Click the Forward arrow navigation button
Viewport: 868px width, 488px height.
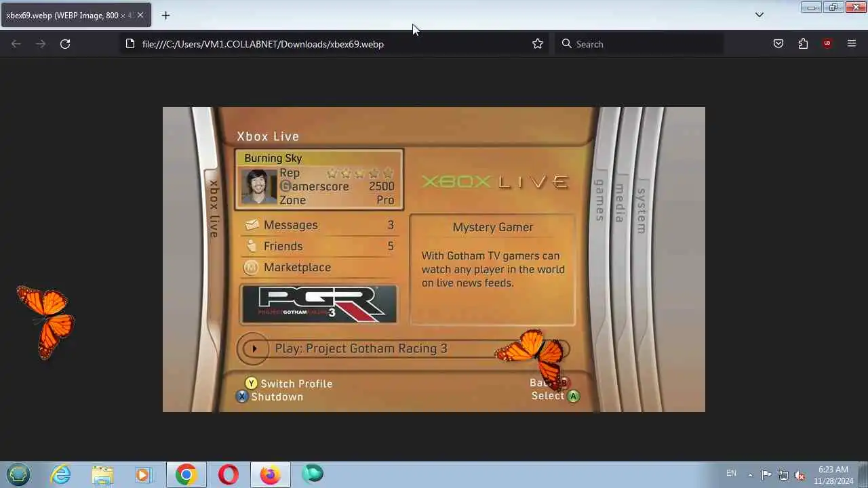tap(41, 44)
